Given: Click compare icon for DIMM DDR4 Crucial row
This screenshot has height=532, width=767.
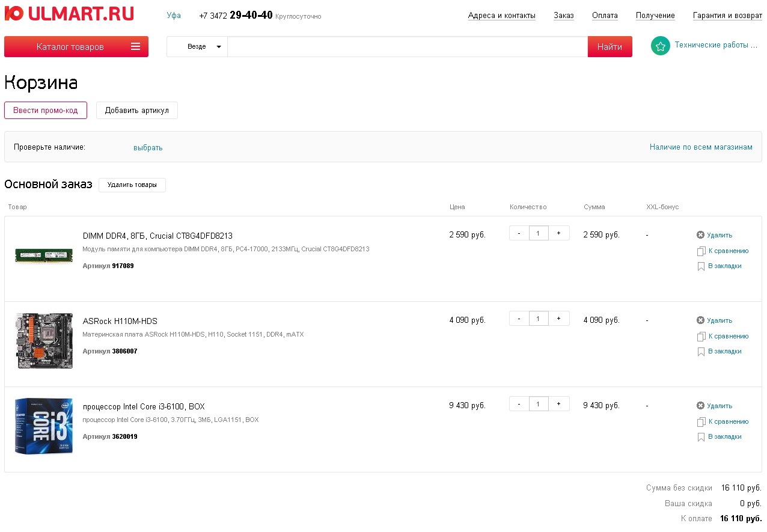Looking at the screenshot, I should 701,251.
